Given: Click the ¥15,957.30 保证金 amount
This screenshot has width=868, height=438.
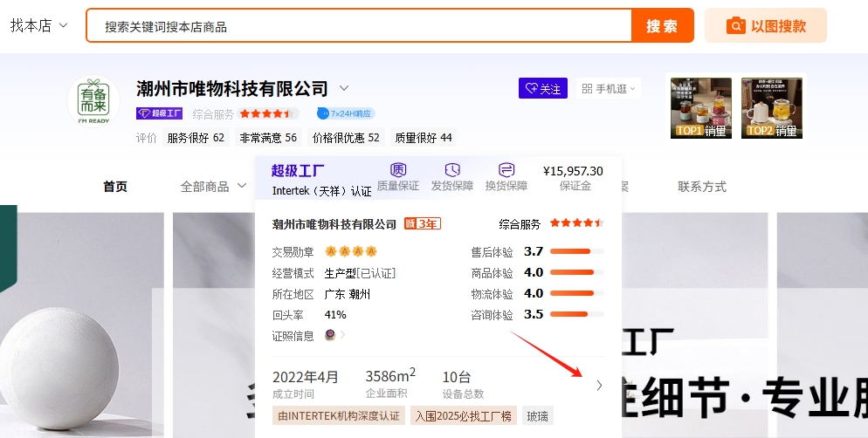Looking at the screenshot, I should tap(574, 171).
